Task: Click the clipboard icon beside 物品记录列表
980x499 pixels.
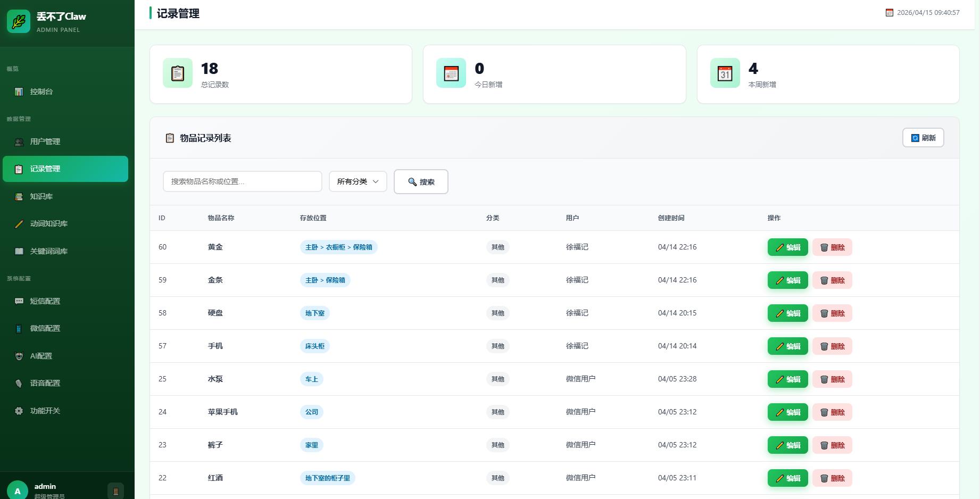Action: 170,138
